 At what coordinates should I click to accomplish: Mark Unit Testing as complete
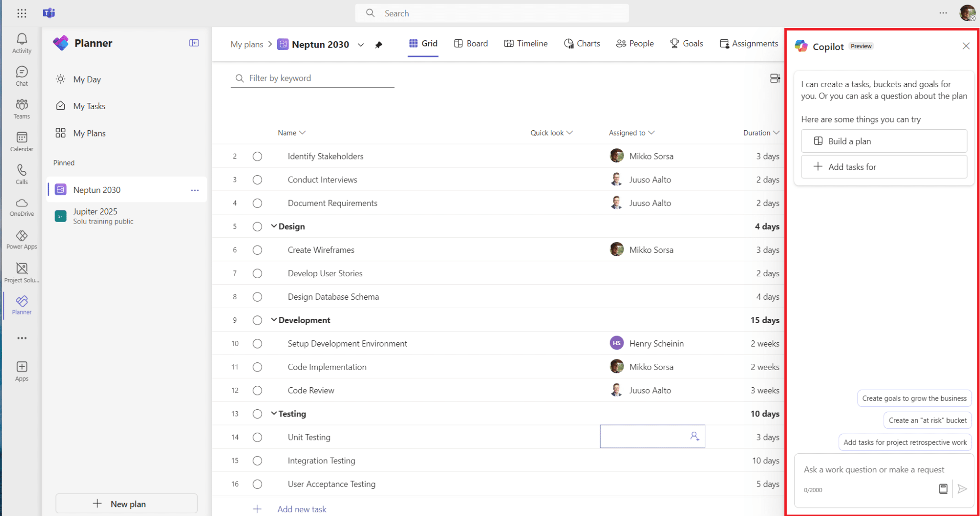click(257, 437)
